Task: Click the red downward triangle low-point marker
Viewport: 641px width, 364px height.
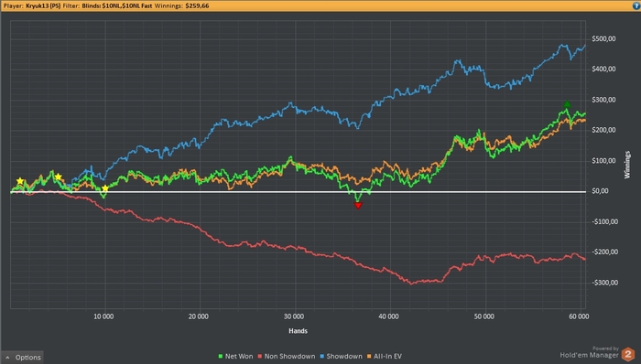Action: point(358,206)
